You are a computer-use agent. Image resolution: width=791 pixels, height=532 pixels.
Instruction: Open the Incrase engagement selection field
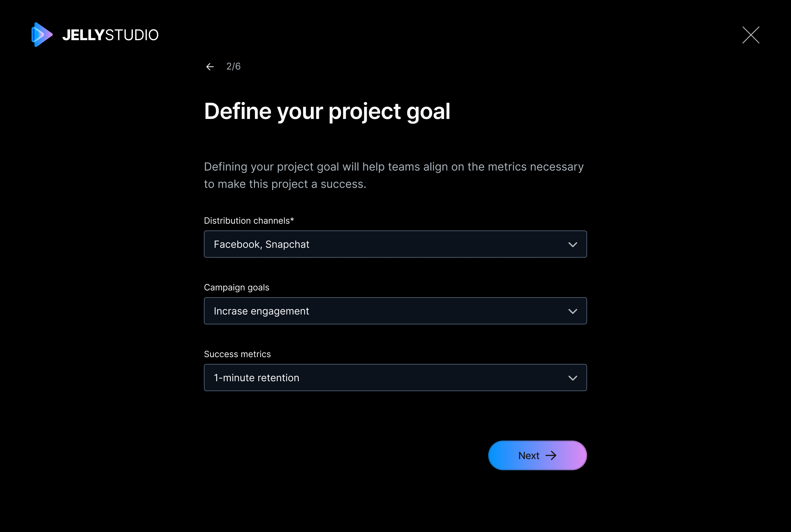395,311
